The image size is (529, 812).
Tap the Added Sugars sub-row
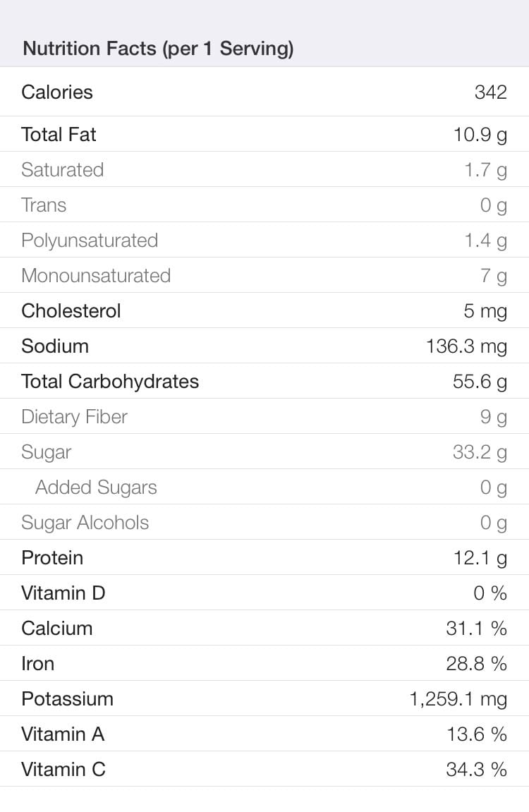click(x=264, y=486)
